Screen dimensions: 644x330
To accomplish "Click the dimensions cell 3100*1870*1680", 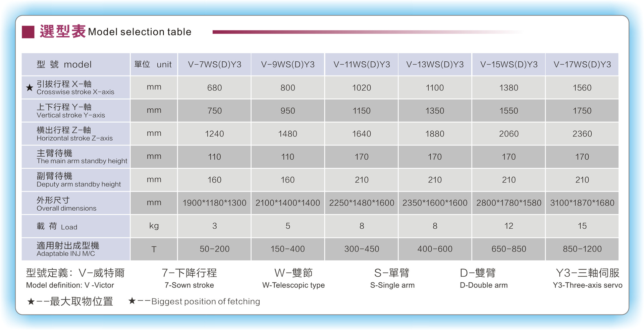I will (582, 203).
